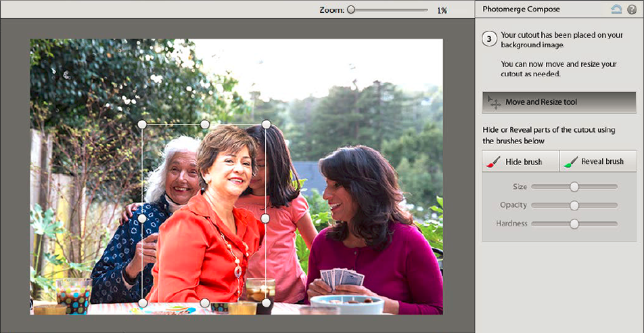Select the cutout woman in orange blouse
644x333 pixels.
[x=210, y=230]
